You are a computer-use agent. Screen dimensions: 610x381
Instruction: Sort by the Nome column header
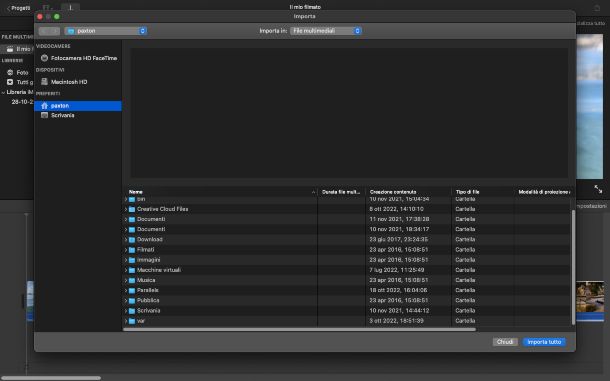[220, 192]
